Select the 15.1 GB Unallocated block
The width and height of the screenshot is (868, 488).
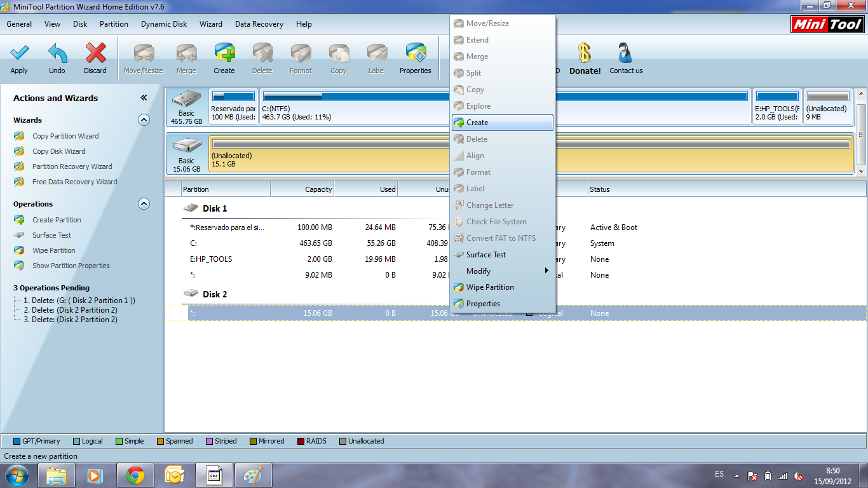531,154
